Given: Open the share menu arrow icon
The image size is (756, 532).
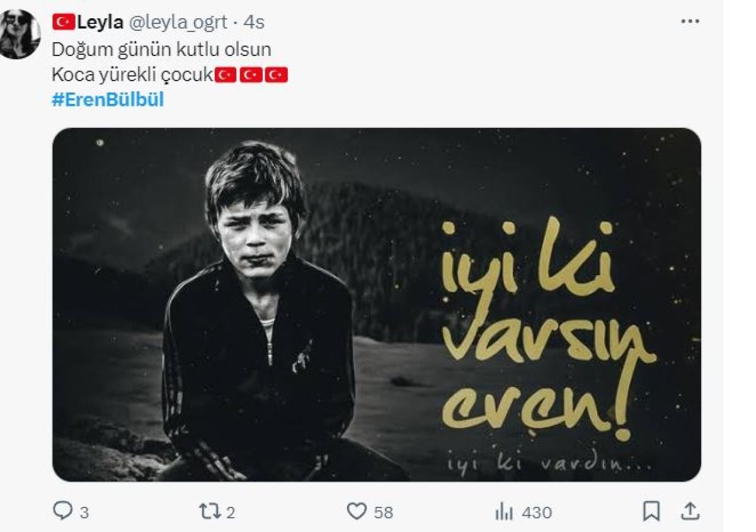Looking at the screenshot, I should click(690, 511).
